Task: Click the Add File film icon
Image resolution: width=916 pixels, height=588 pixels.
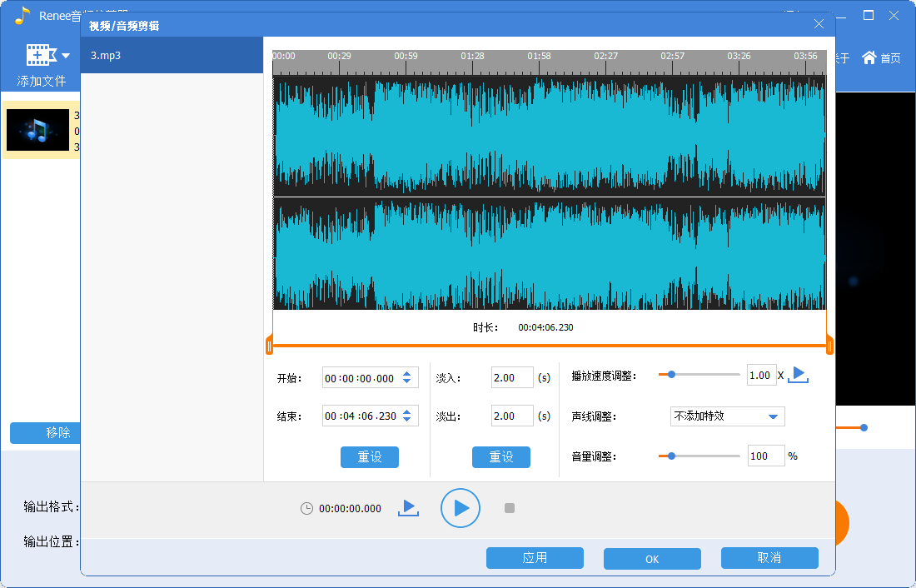Action: point(41,55)
